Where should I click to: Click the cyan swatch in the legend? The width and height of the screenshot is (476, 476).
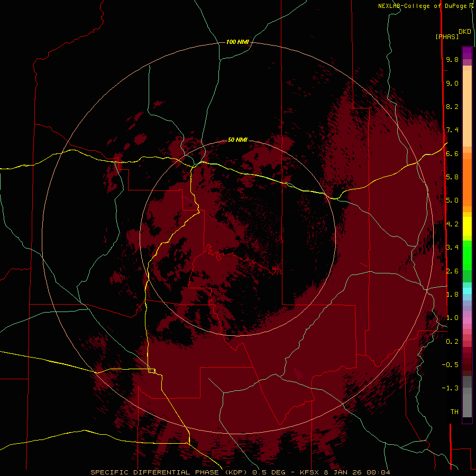(467, 290)
